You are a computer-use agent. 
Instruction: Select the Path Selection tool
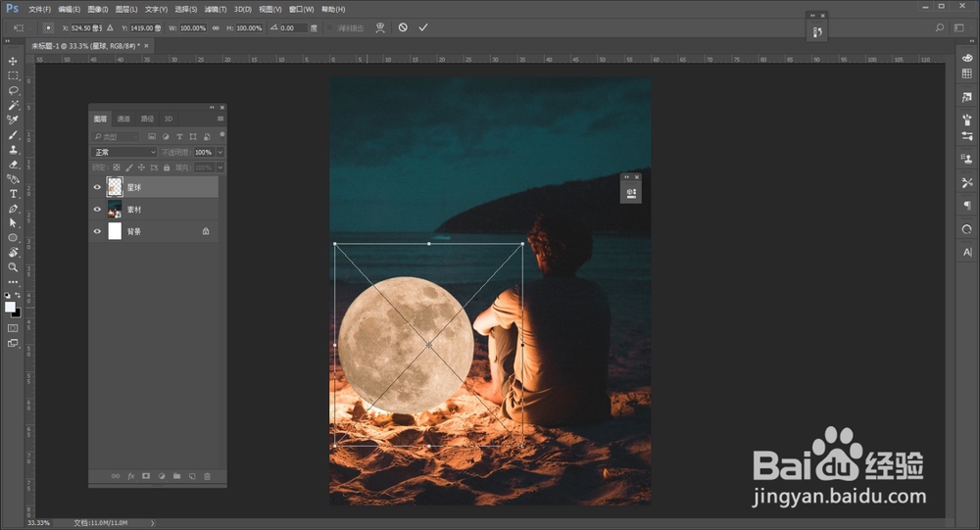[x=13, y=223]
